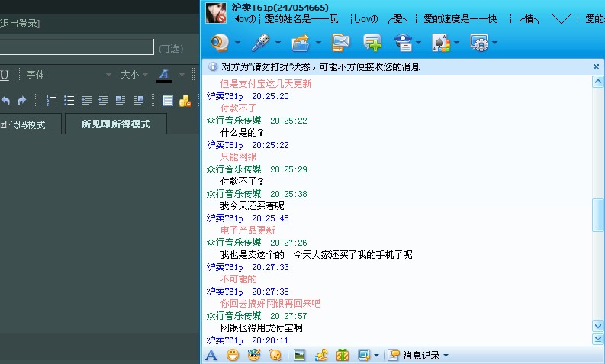Click the microphone voice chat icon
605x364 pixels.
tap(262, 43)
